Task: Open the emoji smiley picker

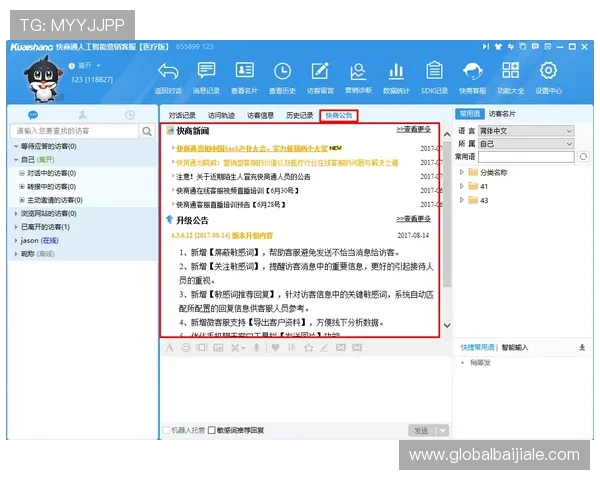Action: 186,348
